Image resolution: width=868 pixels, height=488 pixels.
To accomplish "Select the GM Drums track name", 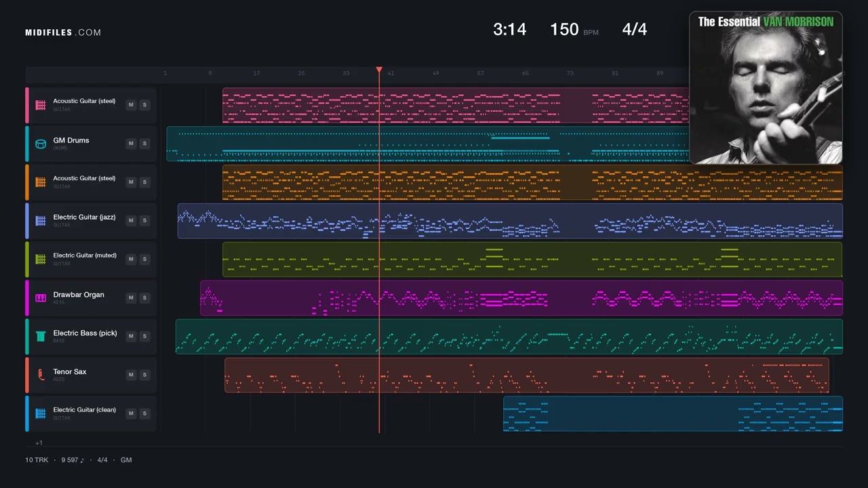I will click(x=71, y=140).
